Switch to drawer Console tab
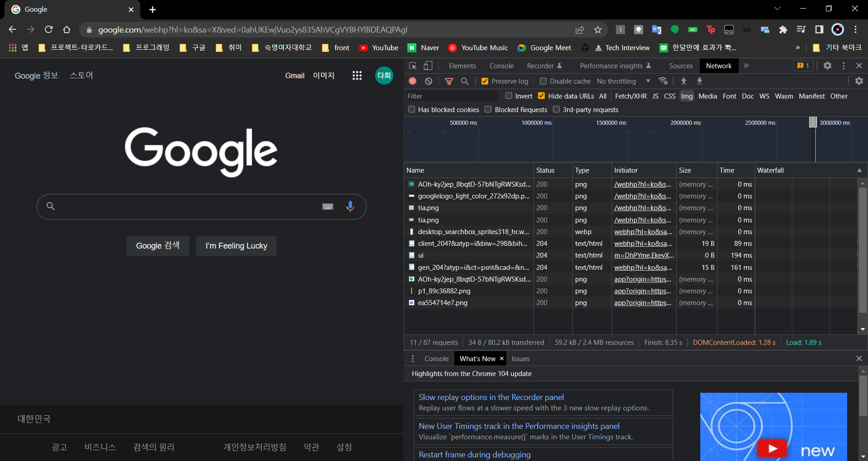Screen dimensions: 868x461 tap(436, 359)
